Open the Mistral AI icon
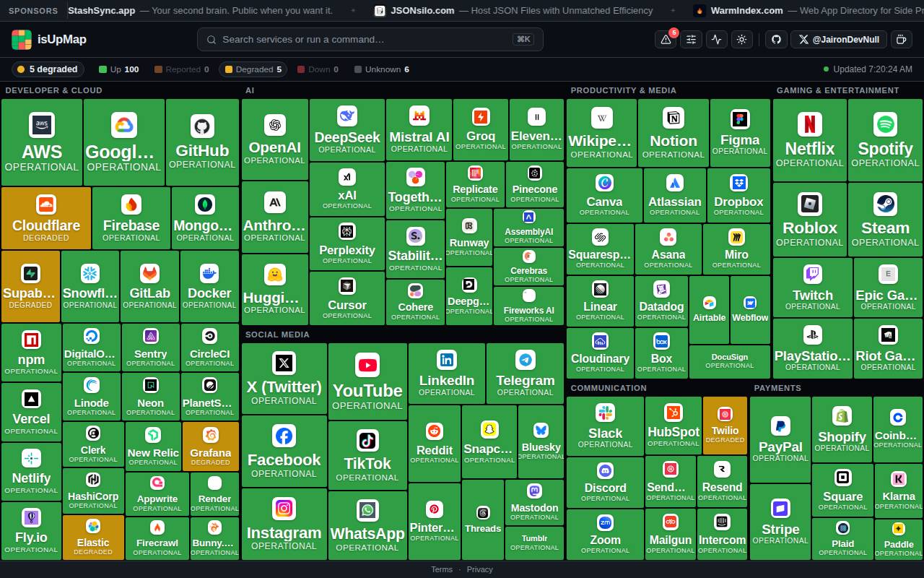 point(419,116)
